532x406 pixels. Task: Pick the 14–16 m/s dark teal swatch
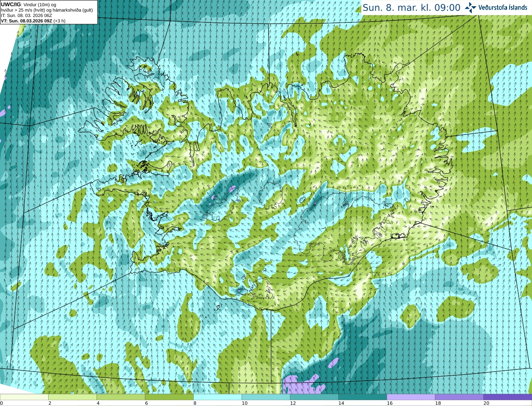pyautogui.click(x=362, y=397)
